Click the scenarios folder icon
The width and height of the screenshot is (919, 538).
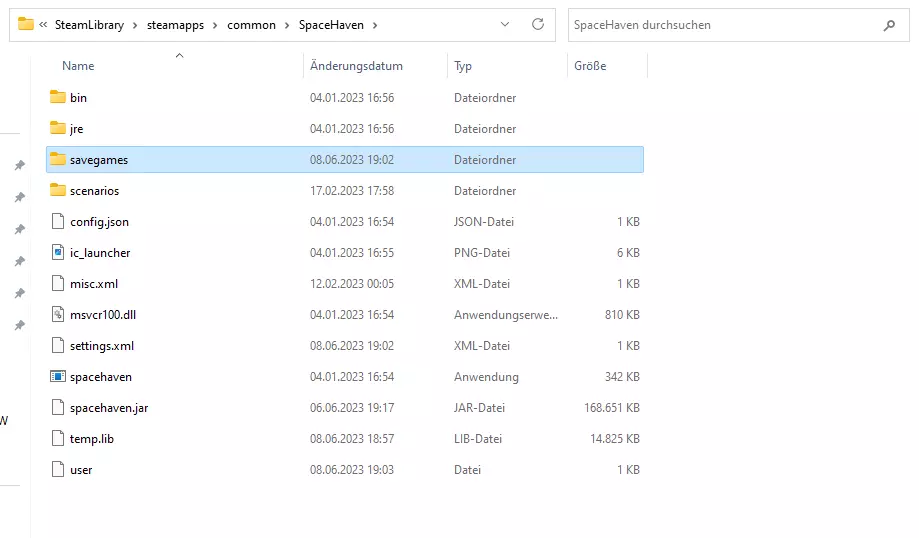point(57,190)
